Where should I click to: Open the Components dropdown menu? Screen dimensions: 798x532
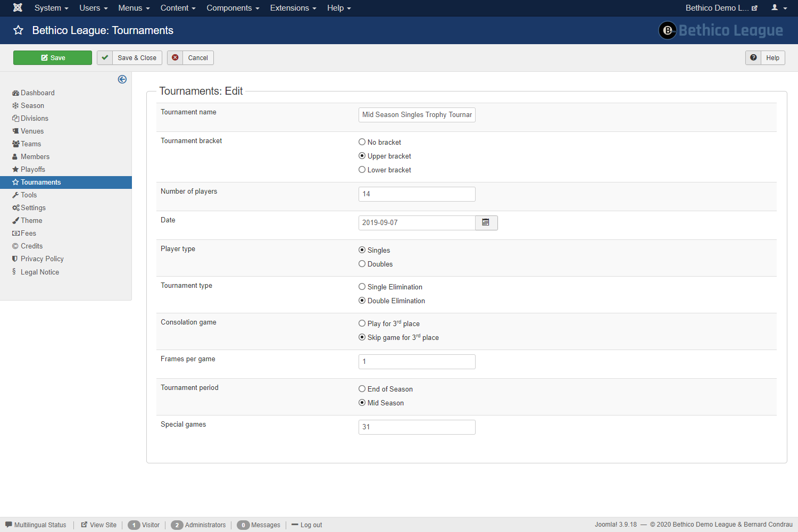tap(232, 8)
